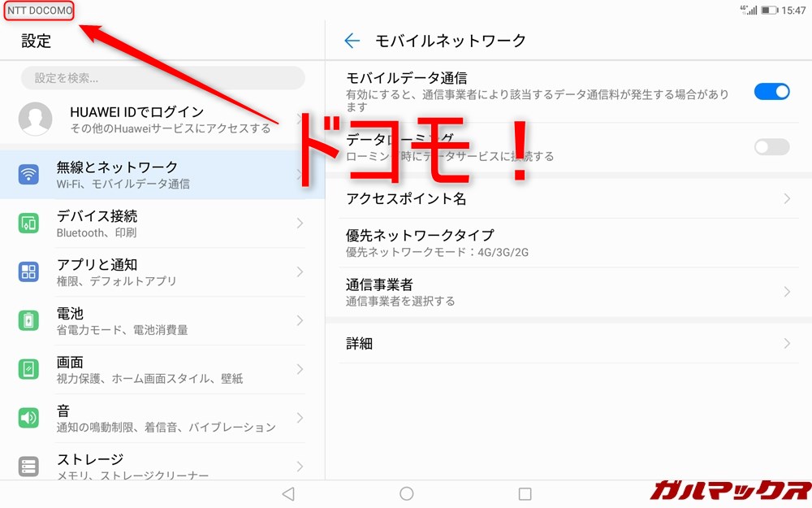Open the Sound (音) speaker icon
812x508 pixels.
(x=28, y=418)
